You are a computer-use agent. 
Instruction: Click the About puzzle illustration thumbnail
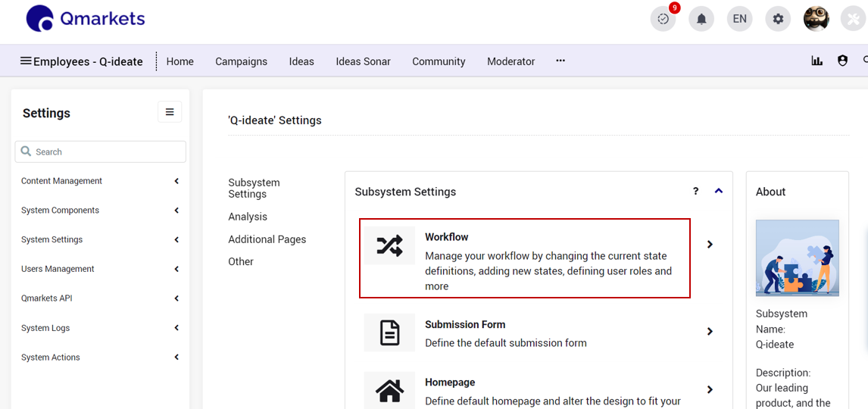click(x=797, y=258)
